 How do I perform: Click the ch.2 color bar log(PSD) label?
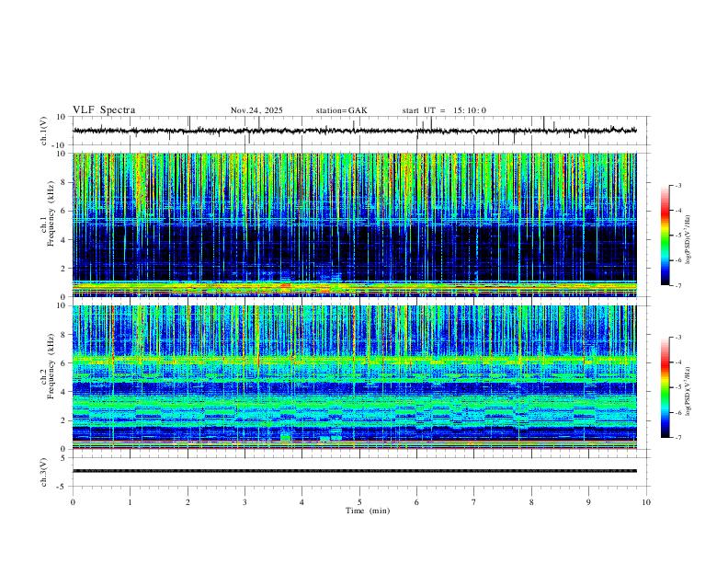688,392
